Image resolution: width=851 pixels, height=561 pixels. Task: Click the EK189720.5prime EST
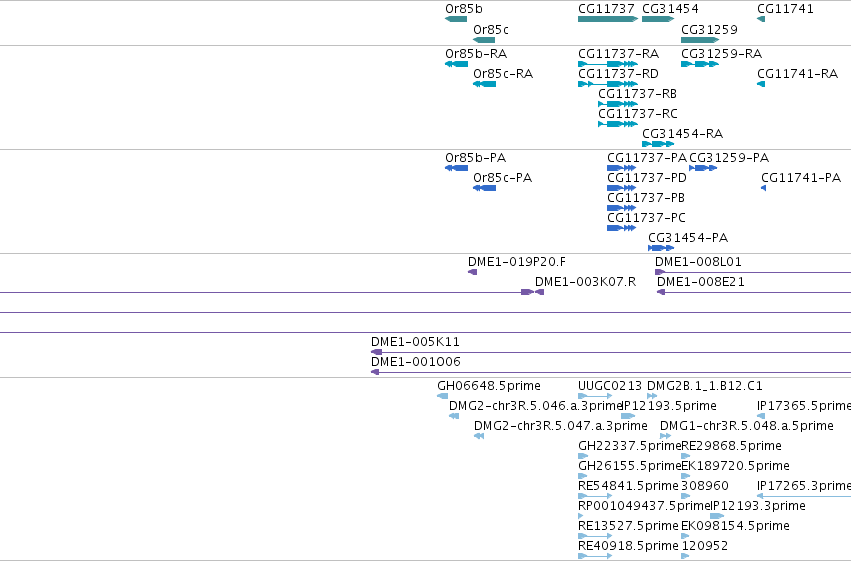[685, 476]
